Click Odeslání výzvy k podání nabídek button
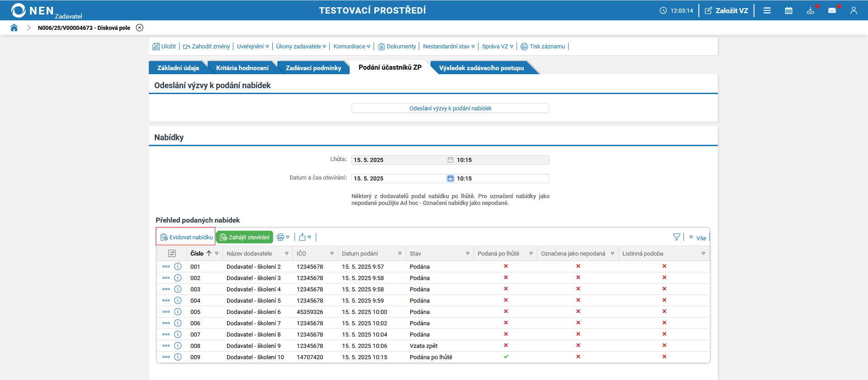Screen dimensions: 868x380 click(450, 108)
